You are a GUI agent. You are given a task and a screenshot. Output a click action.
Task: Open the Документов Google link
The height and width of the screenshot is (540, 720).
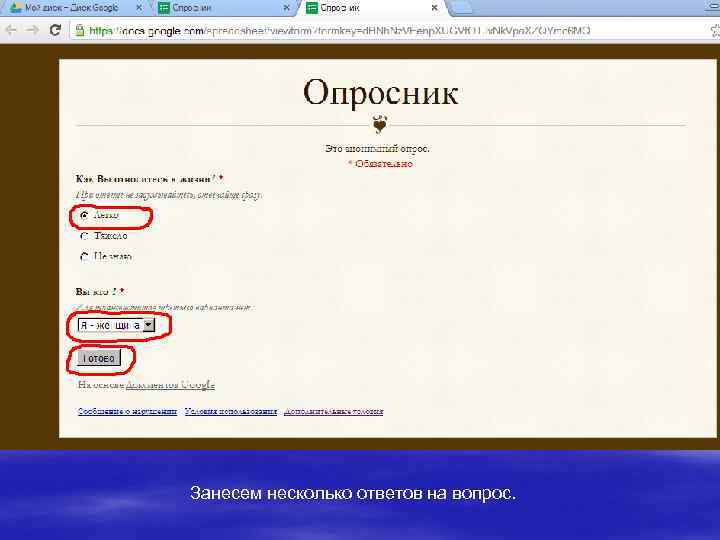170,384
